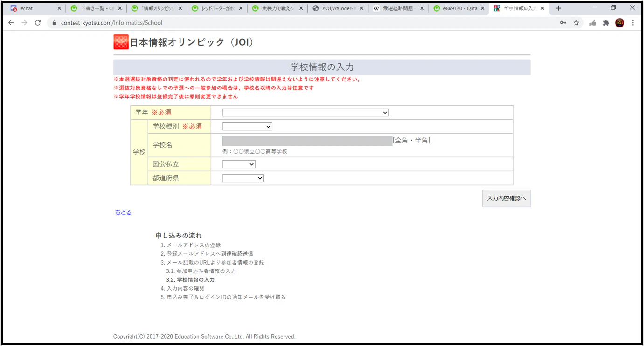Image resolution: width=644 pixels, height=346 pixels.
Task: Open the 都道府県 prefecture dropdown
Action: 243,178
